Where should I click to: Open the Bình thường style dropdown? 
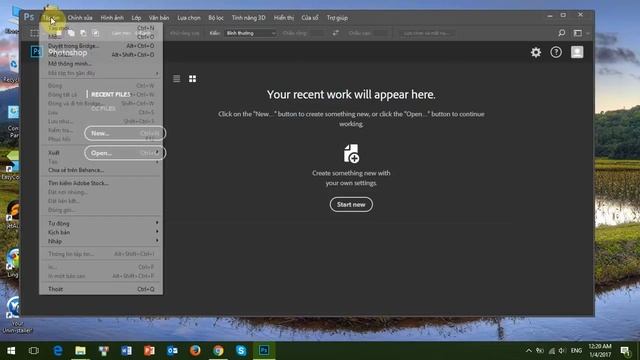coord(251,33)
